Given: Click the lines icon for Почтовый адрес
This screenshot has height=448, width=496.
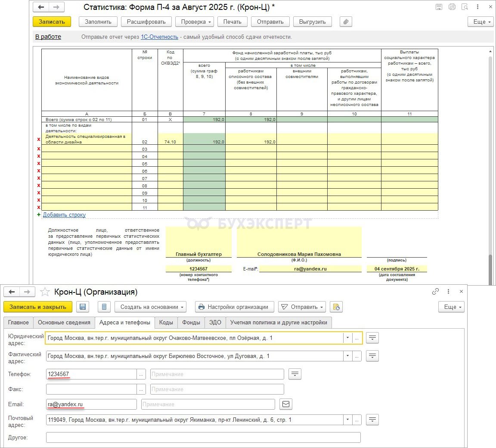Looking at the screenshot, I should click(x=372, y=420).
